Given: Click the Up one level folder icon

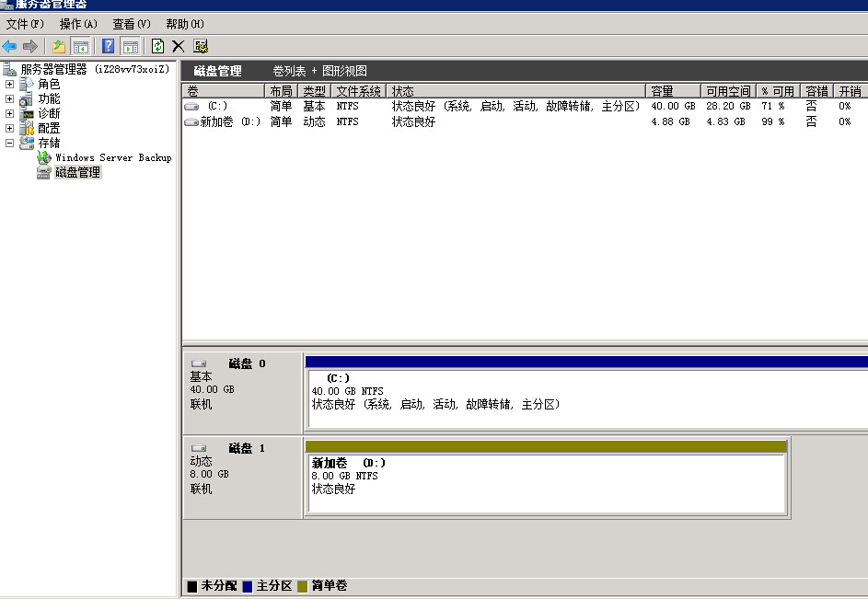Looking at the screenshot, I should (x=59, y=46).
